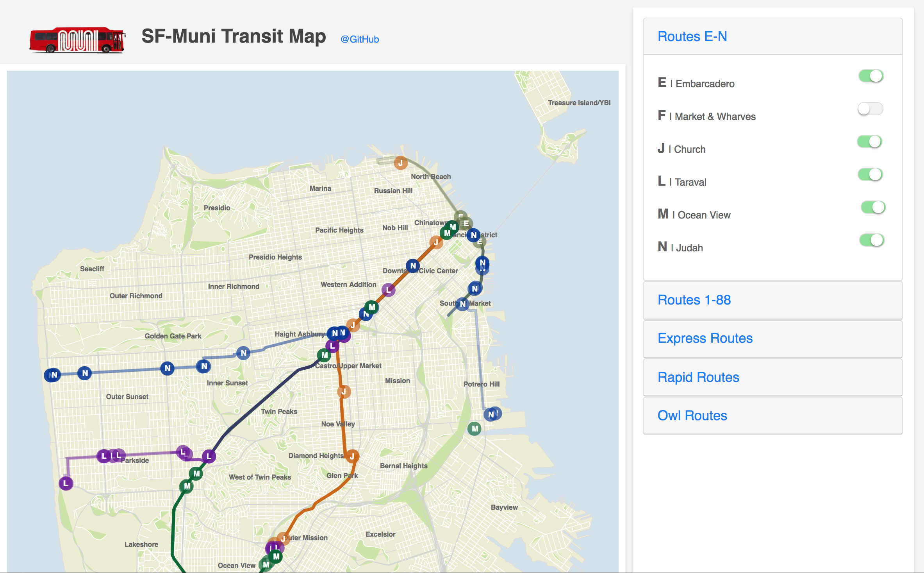Viewport: 924px width, 573px height.
Task: Open the @GitHub link
Action: pos(360,39)
